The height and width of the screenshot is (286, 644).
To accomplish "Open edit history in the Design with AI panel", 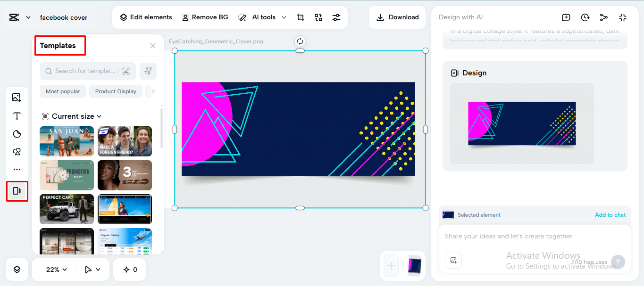I will click(x=585, y=17).
